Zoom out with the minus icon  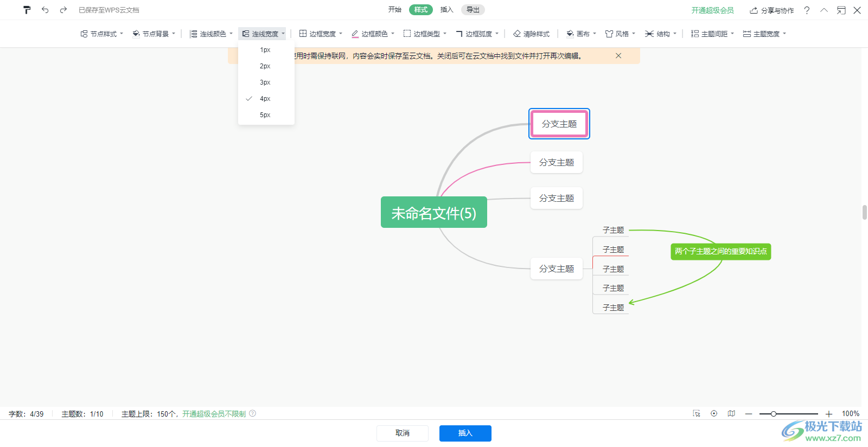[x=749, y=414]
